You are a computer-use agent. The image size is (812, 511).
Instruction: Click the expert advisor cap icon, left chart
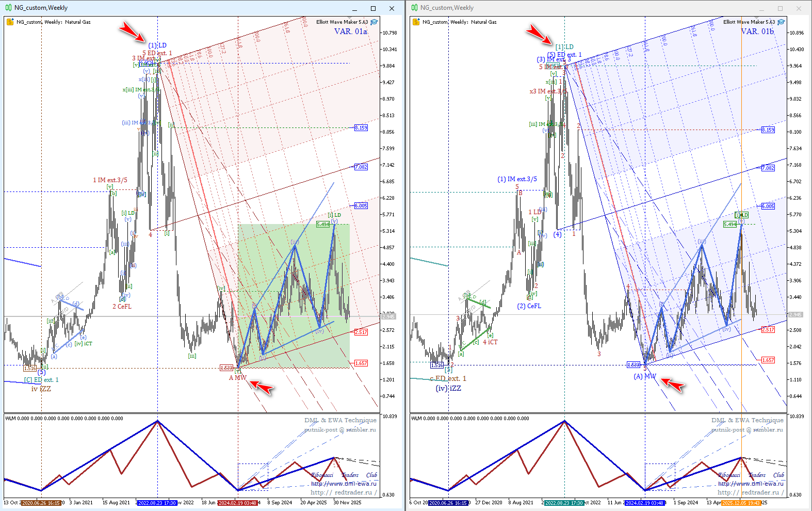pos(374,22)
